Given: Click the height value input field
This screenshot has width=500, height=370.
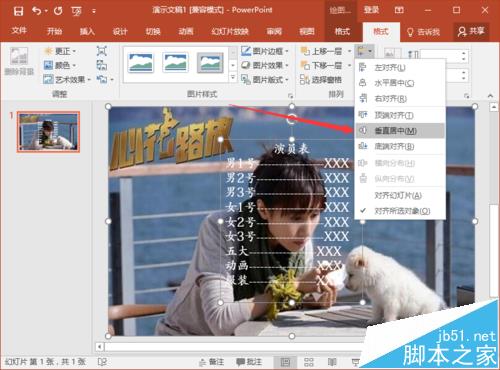Looking at the screenshot, I should pyautogui.click(x=440, y=56).
